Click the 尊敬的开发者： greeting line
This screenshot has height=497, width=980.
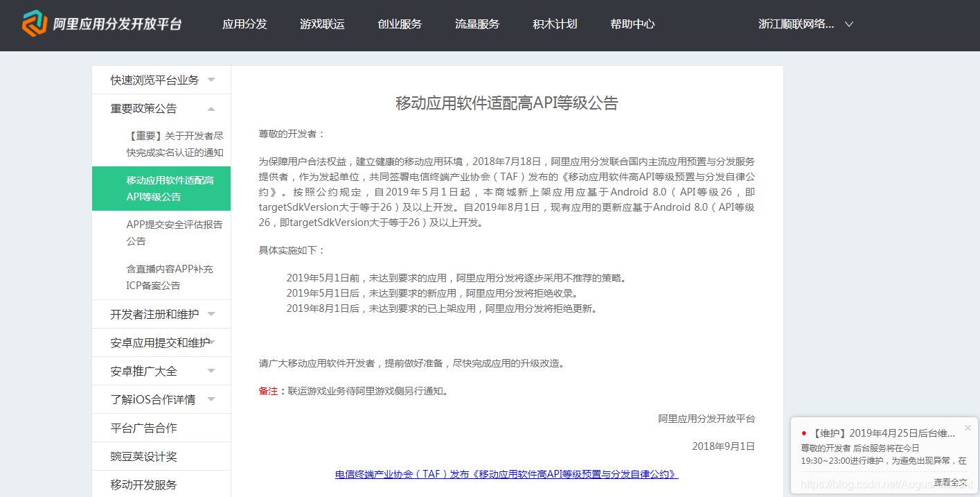[292, 134]
